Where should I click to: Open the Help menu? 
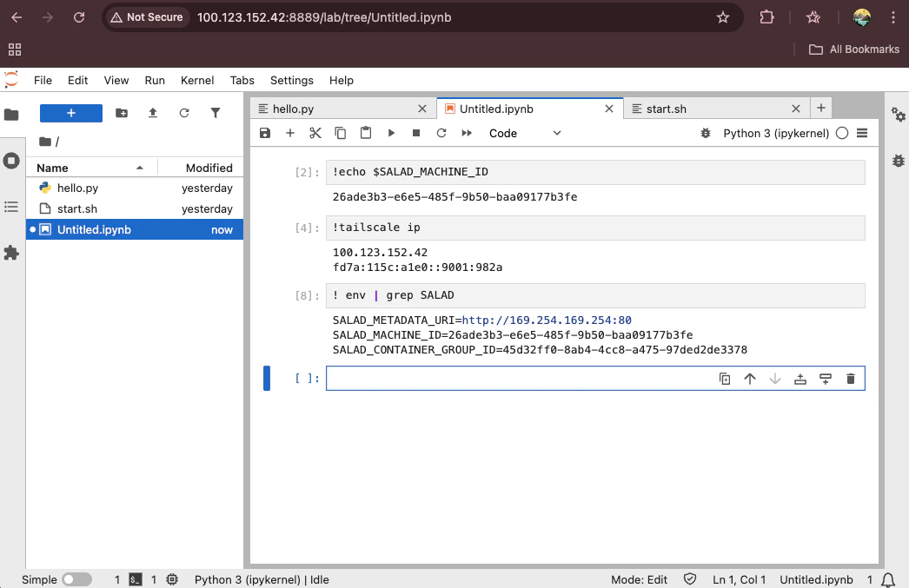point(342,81)
